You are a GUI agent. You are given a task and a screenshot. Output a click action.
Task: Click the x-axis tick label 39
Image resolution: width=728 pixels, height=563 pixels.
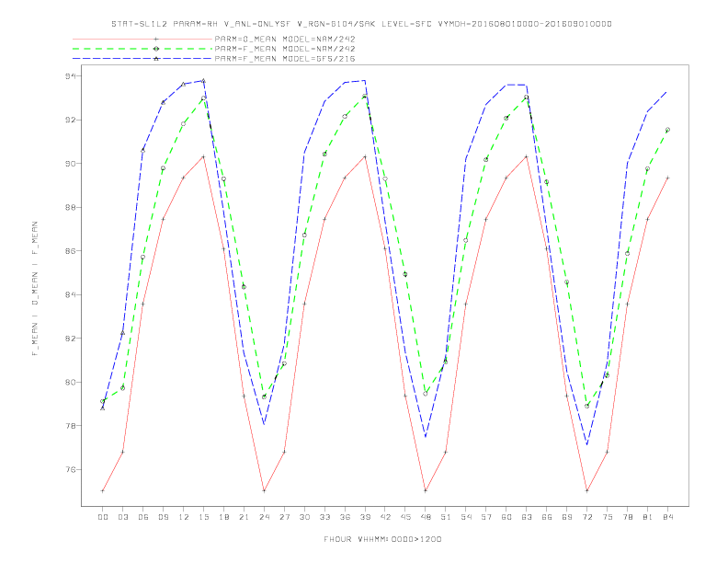click(365, 517)
